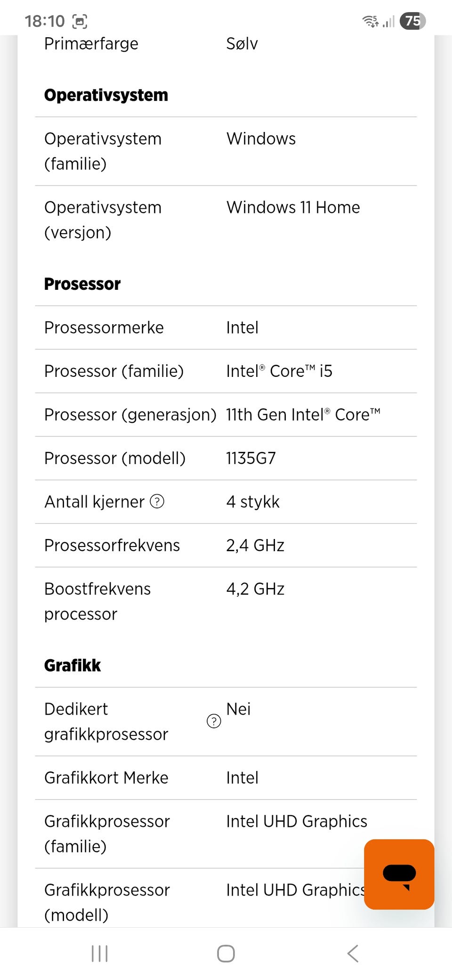Tap the battery indicator showing 75

(412, 21)
